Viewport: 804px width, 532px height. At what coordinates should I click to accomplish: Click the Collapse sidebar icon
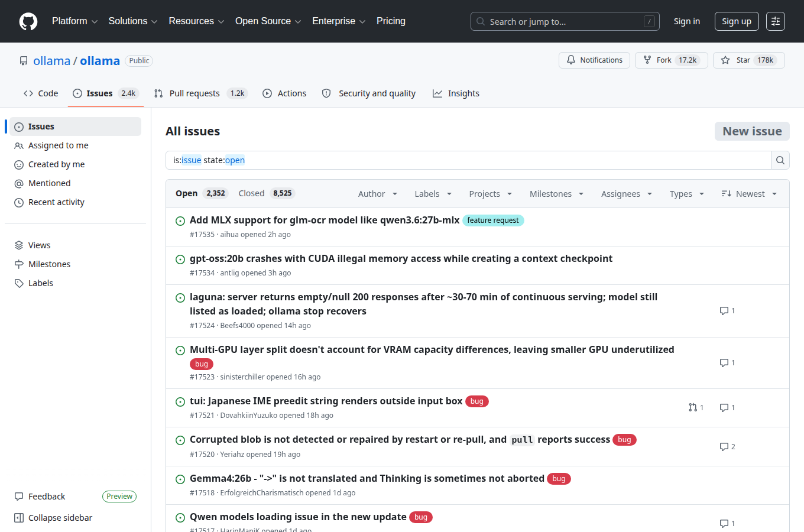coord(19,518)
